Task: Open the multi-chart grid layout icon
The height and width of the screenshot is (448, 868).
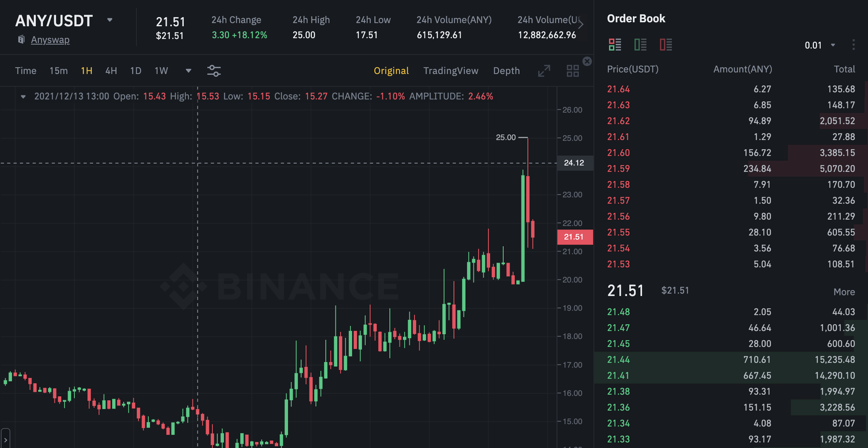Action: pos(573,71)
